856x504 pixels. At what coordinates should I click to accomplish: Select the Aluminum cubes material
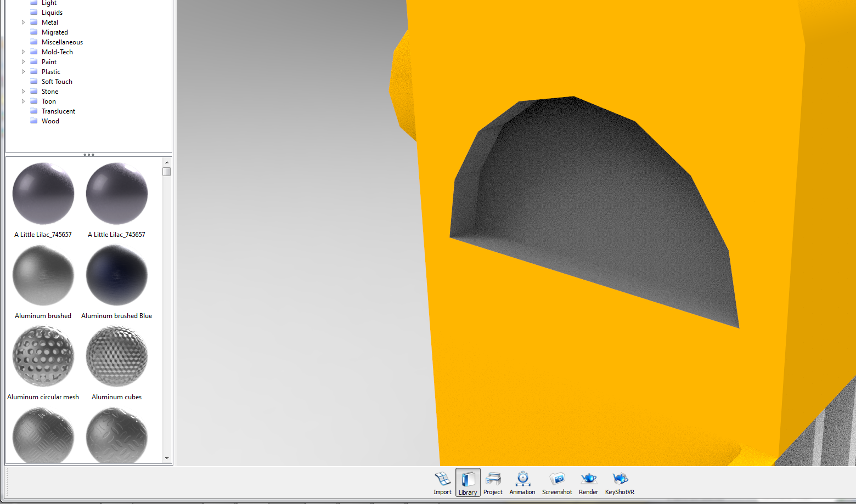[116, 356]
